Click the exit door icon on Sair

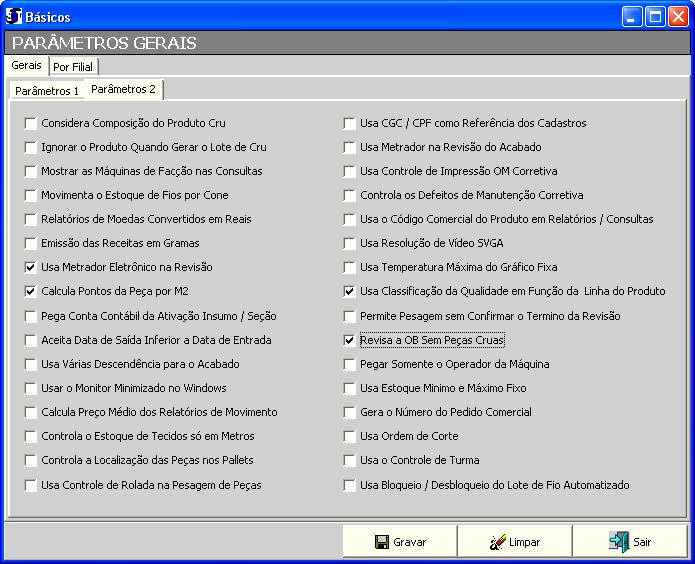tap(619, 542)
